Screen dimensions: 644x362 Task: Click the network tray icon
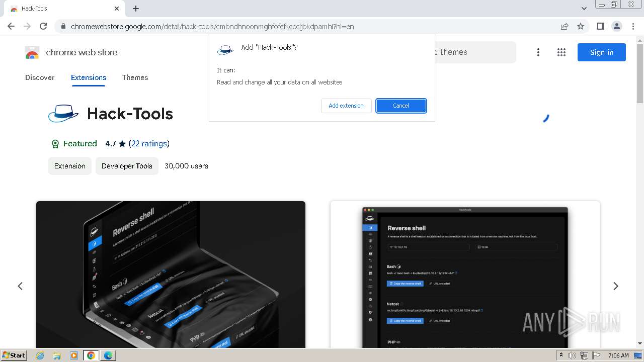tap(584, 355)
